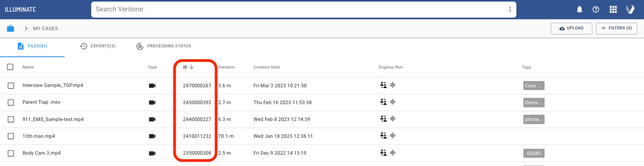Click the blue briefcase cases icon
The height and width of the screenshot is (166, 644).
(11, 28)
